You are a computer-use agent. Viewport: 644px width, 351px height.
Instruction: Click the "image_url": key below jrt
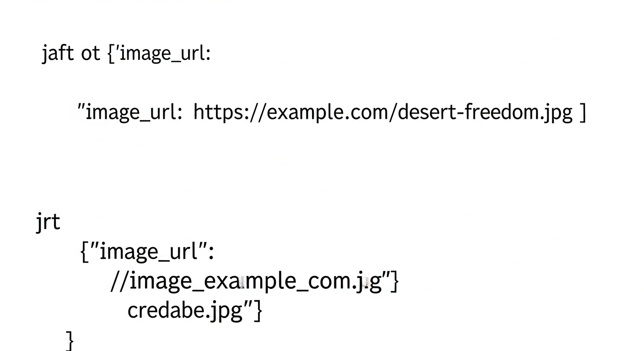tap(152, 252)
